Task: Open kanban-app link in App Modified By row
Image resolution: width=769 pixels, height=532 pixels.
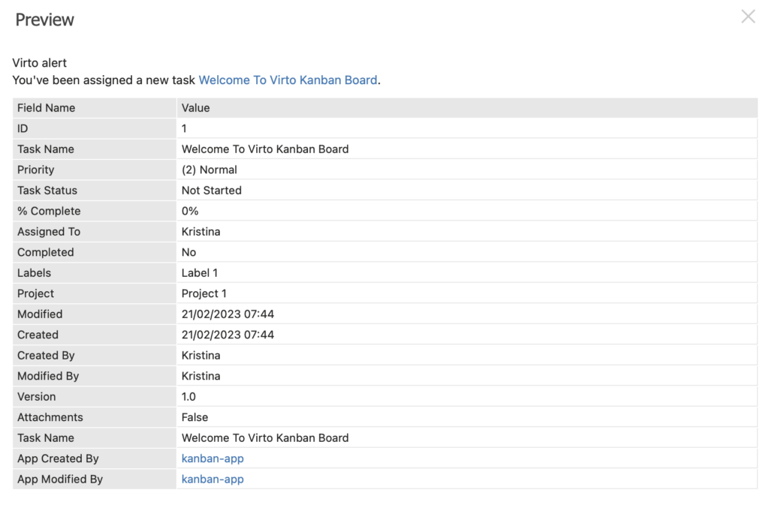Action: tap(213, 479)
